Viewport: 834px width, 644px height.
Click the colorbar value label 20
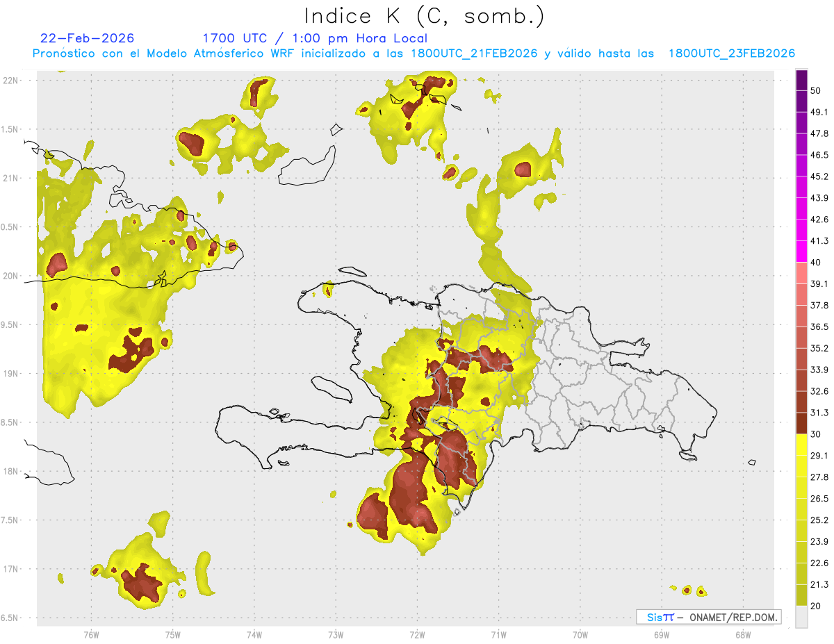point(817,606)
